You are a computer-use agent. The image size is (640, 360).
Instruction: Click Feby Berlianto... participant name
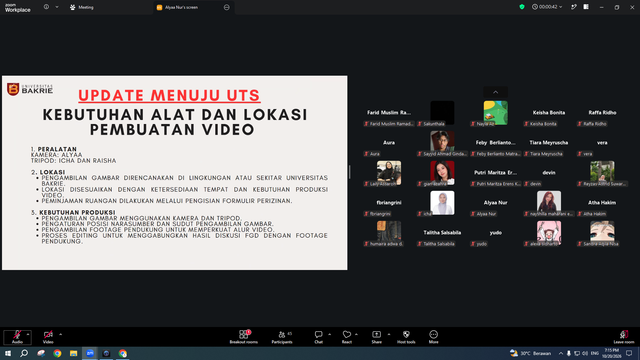[x=496, y=142]
